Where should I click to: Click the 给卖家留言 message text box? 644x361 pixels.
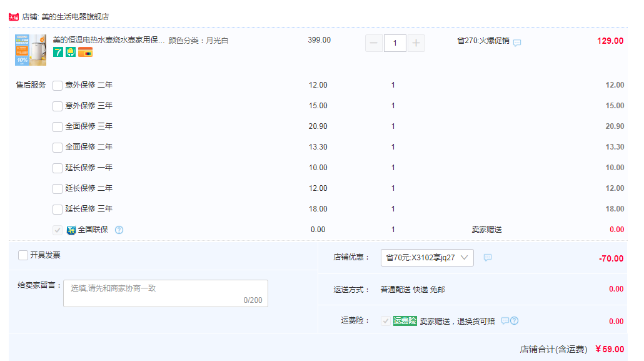[x=166, y=293]
